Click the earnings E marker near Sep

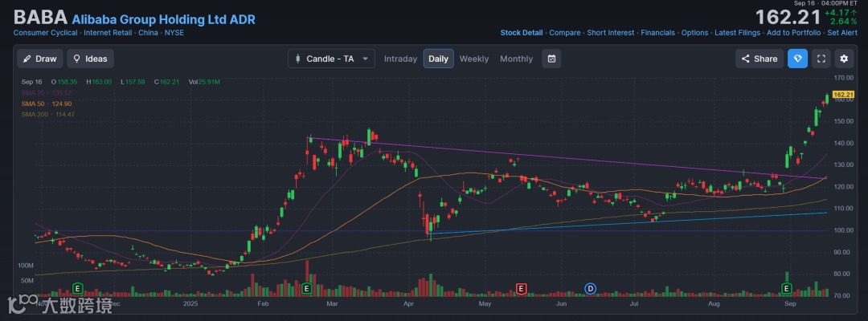[787, 288]
